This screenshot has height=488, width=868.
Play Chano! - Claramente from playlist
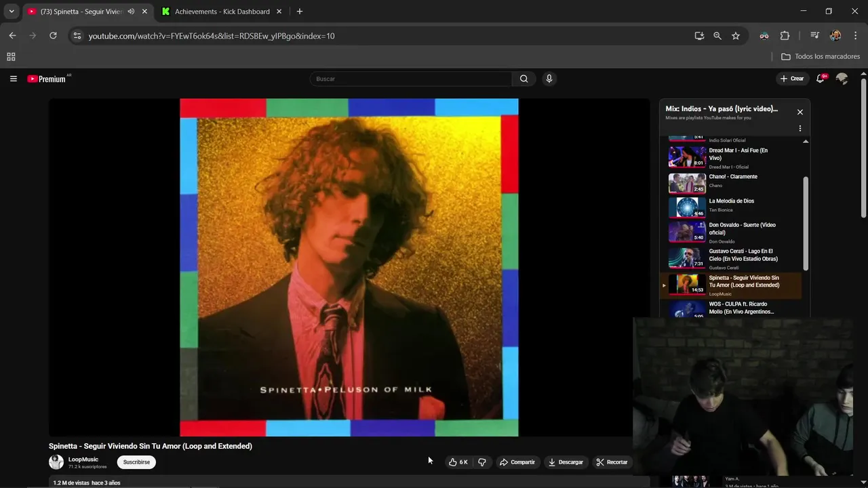(x=732, y=183)
